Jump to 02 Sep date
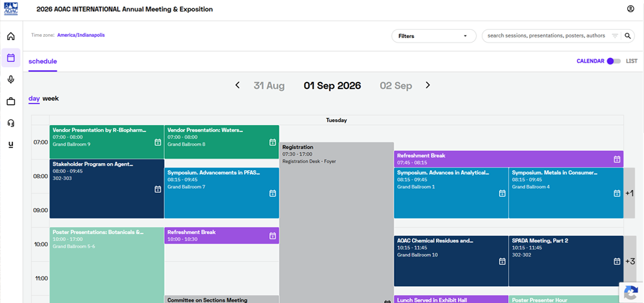The image size is (644, 303). pyautogui.click(x=396, y=86)
